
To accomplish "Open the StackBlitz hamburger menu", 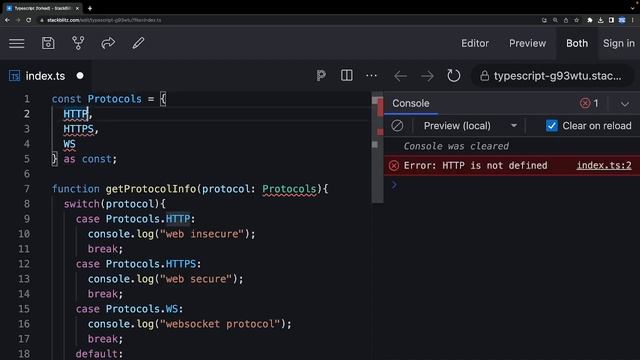I will [17, 43].
